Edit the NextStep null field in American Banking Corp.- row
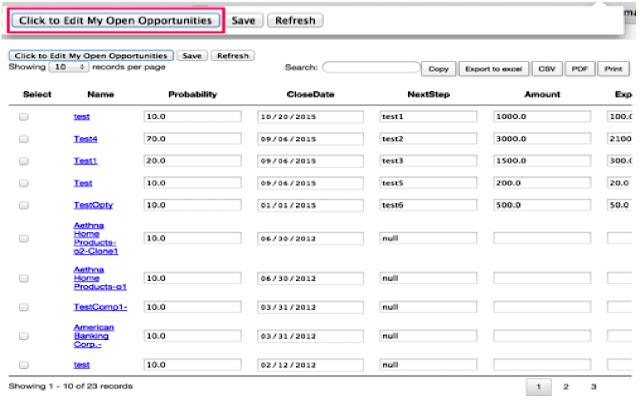Screen dimensions: 640x400 [428, 336]
